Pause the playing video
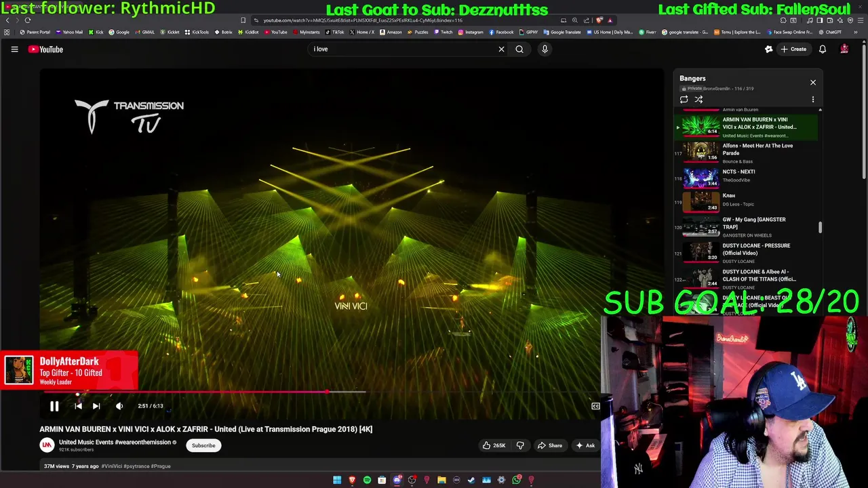 54,406
